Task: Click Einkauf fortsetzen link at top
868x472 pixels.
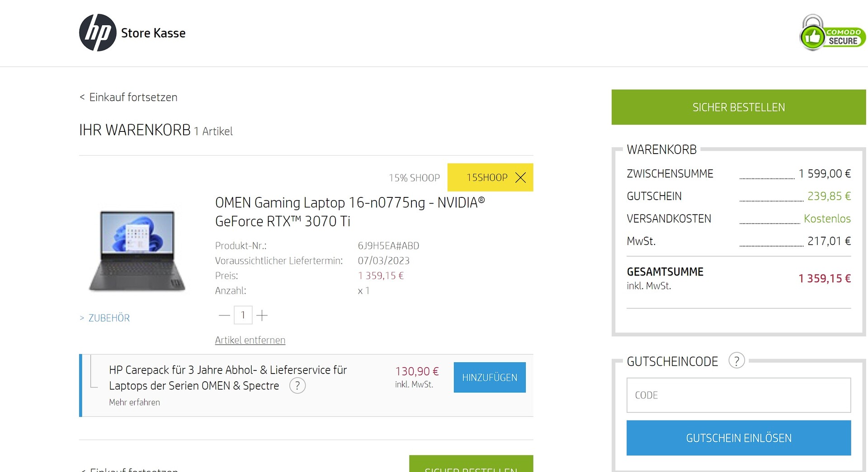Action: click(x=128, y=97)
